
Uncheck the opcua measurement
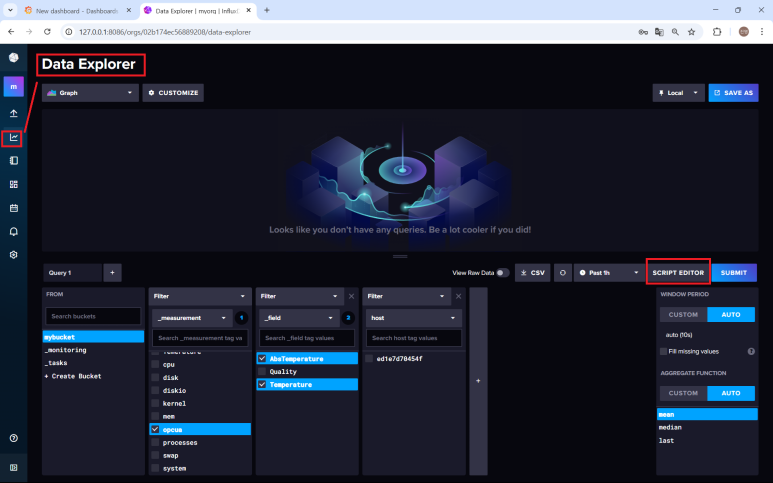pyautogui.click(x=155, y=429)
